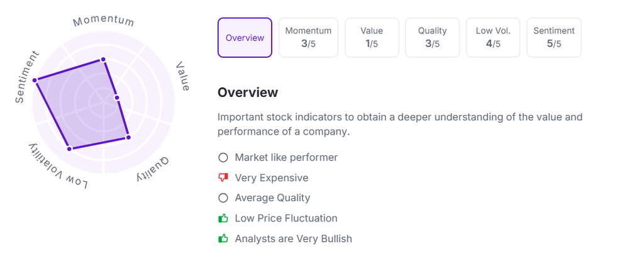
Task: Show the Quality 3/5 tab
Action: tap(432, 38)
